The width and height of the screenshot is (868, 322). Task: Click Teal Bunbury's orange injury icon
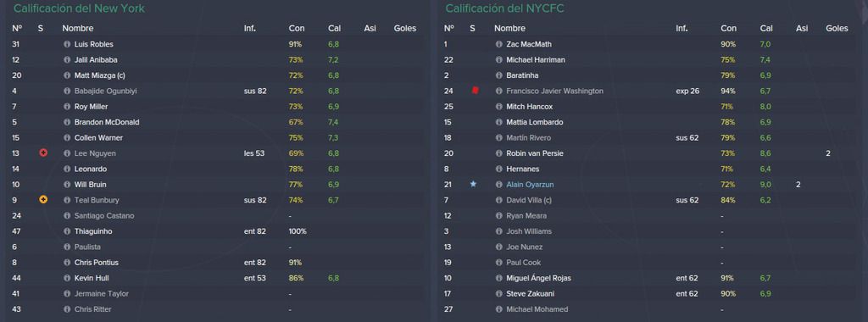(x=43, y=200)
